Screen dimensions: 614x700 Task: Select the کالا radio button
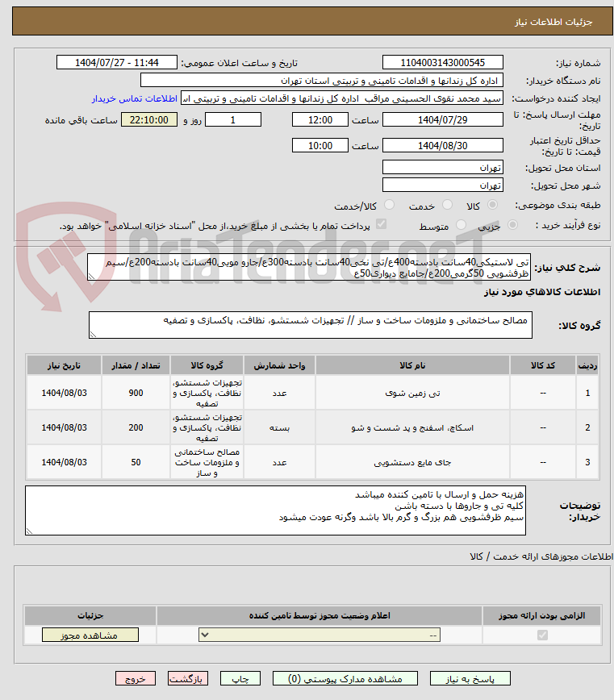point(492,205)
